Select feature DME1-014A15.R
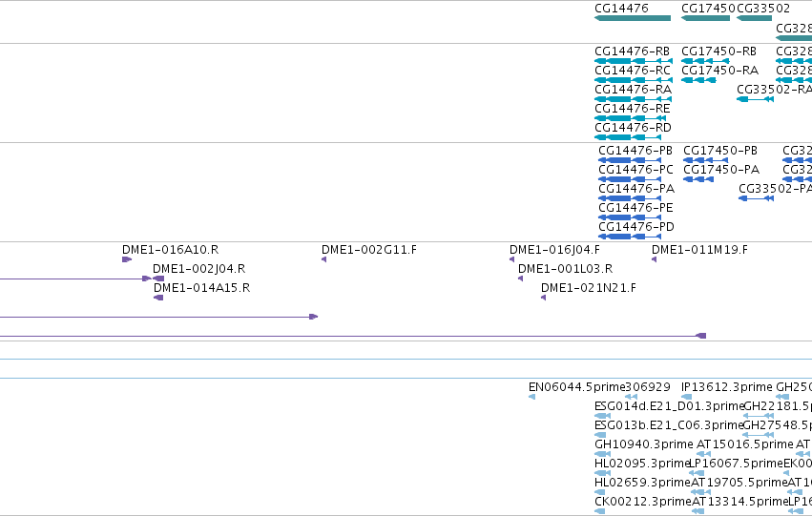Viewport: 812px width, 516px height. click(202, 288)
